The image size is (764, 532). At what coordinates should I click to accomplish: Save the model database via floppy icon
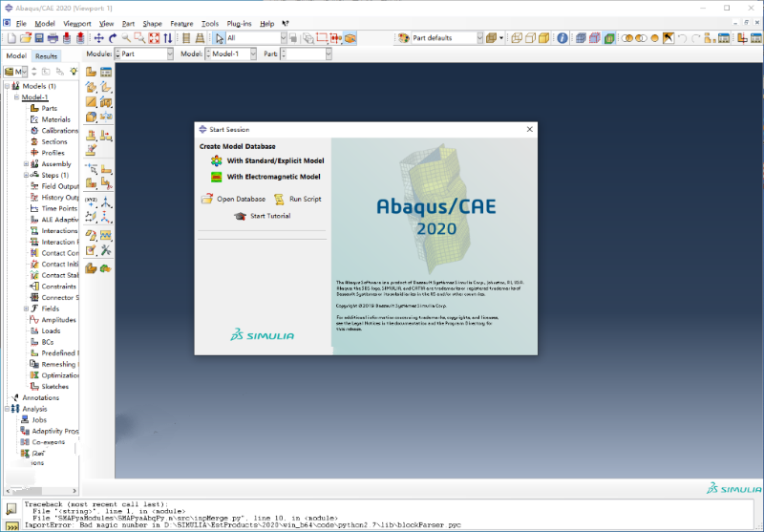click(39, 38)
